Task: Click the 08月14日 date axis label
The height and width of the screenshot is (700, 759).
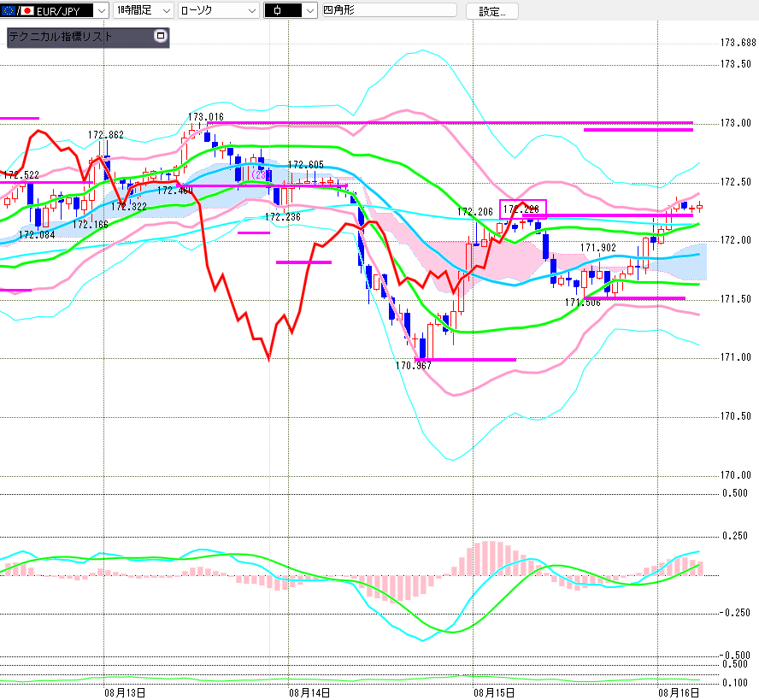Action: coord(309,693)
